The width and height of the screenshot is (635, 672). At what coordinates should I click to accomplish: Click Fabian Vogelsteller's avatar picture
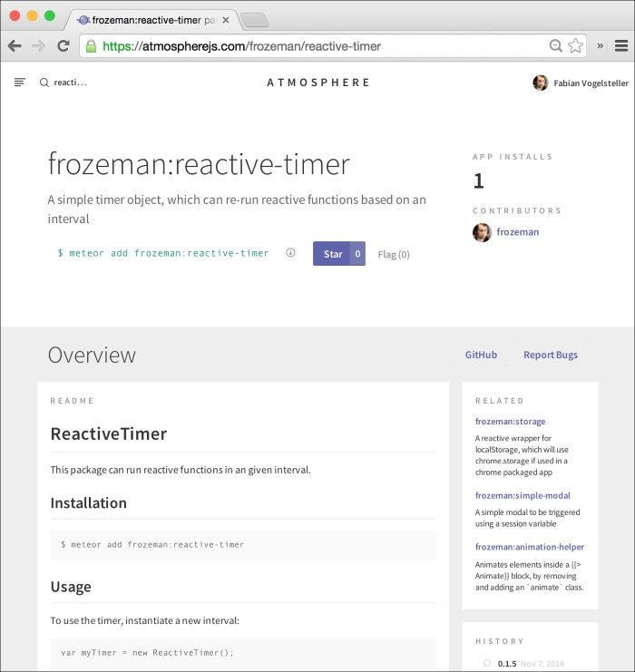pyautogui.click(x=541, y=83)
